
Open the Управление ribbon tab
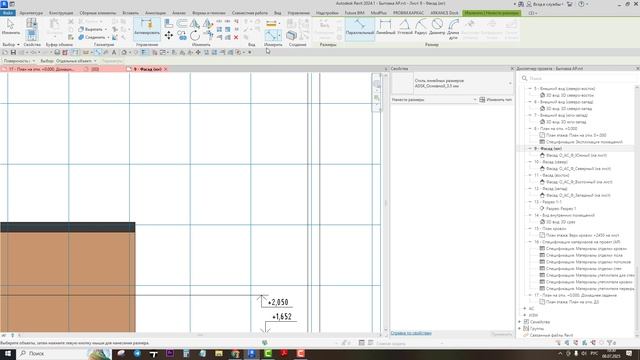298,13
